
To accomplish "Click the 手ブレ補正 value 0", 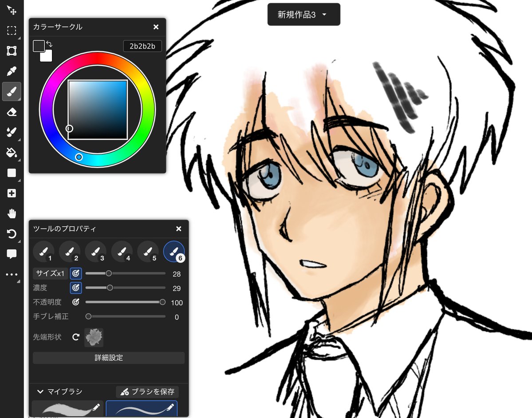I will click(177, 317).
